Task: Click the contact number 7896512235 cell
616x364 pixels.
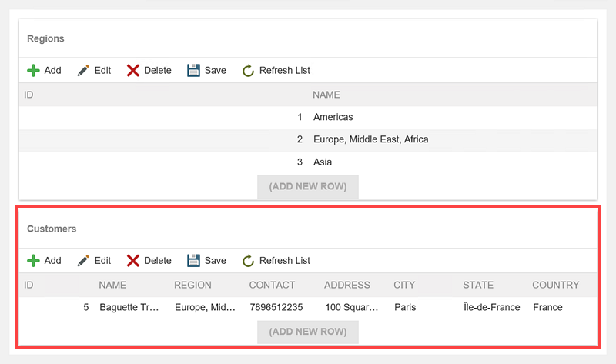Action: click(x=276, y=307)
